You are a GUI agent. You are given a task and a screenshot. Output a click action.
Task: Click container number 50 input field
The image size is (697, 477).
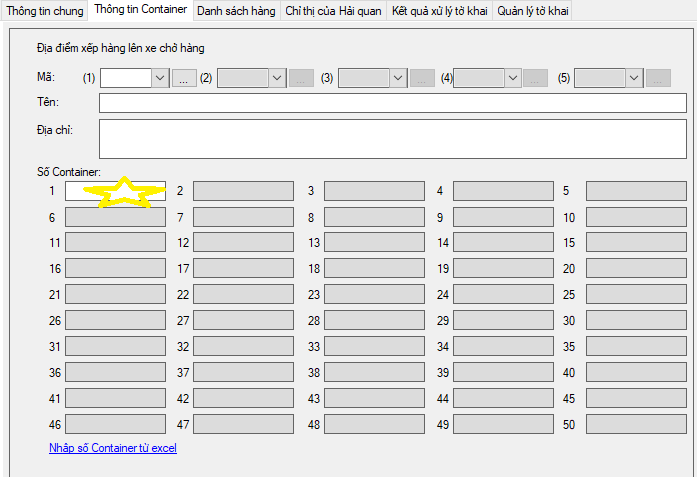pos(635,424)
